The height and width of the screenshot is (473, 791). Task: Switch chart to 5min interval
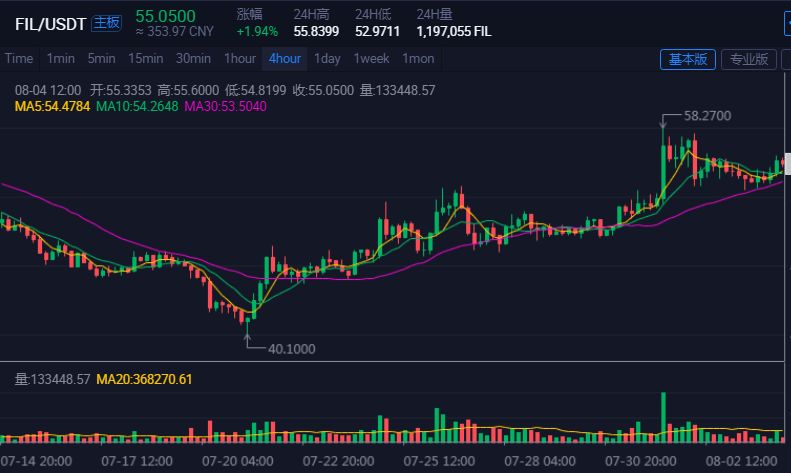[x=101, y=58]
